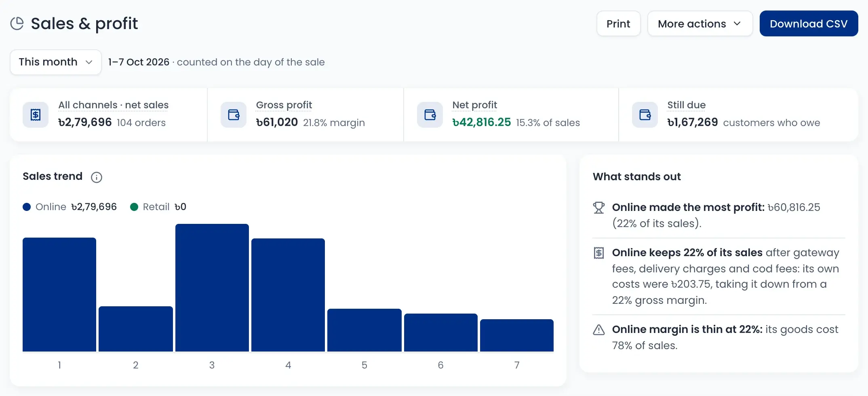Click the Download CSV button
Image resolution: width=868 pixels, height=396 pixels.
(809, 24)
